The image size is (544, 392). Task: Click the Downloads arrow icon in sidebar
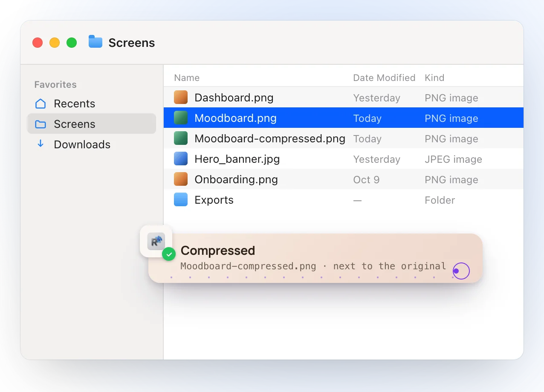(41, 144)
